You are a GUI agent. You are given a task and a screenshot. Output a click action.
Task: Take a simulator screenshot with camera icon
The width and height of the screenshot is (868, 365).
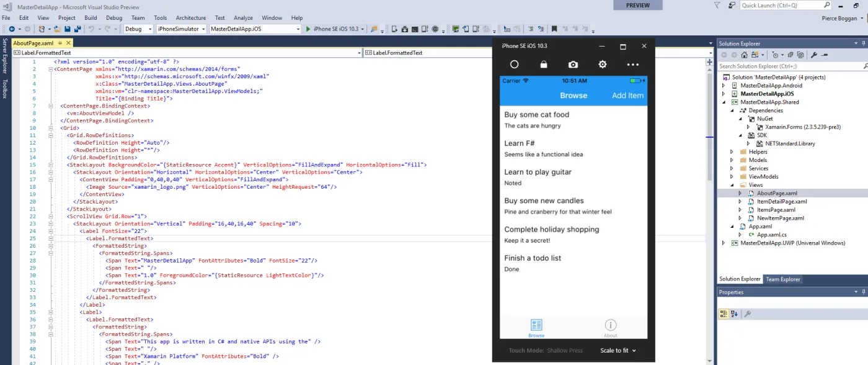pos(573,65)
